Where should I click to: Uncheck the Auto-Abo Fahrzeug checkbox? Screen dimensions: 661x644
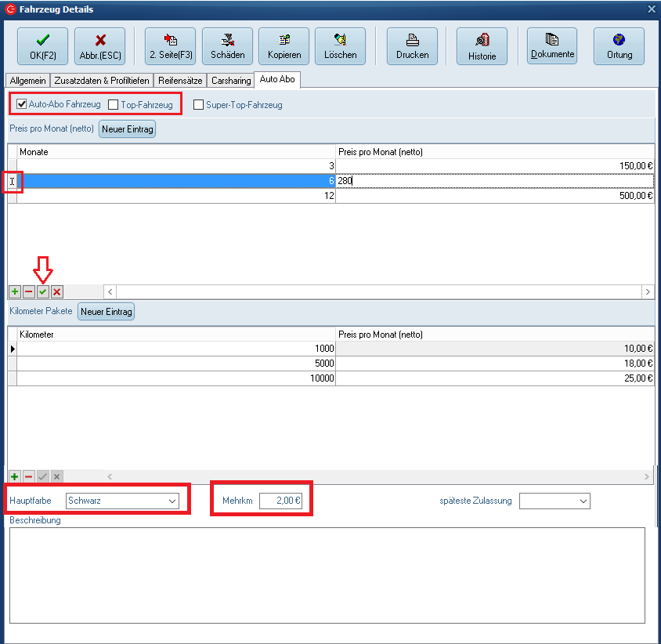(x=22, y=104)
